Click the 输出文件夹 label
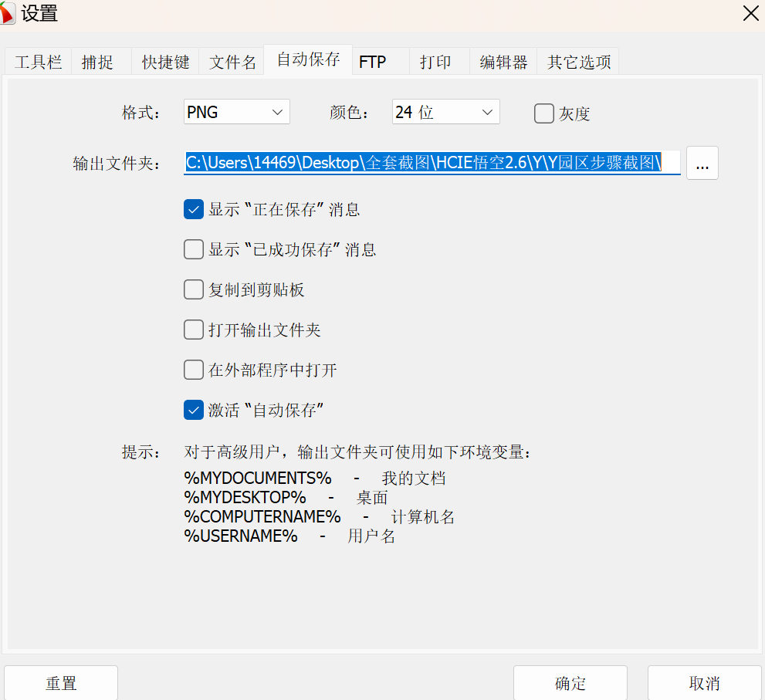Screen dimensions: 765x700 [116, 164]
